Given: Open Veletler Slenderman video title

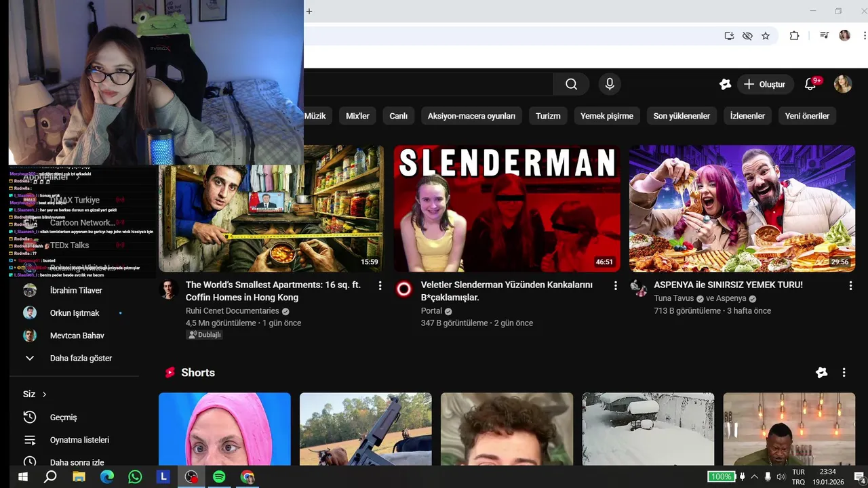Looking at the screenshot, I should [507, 291].
